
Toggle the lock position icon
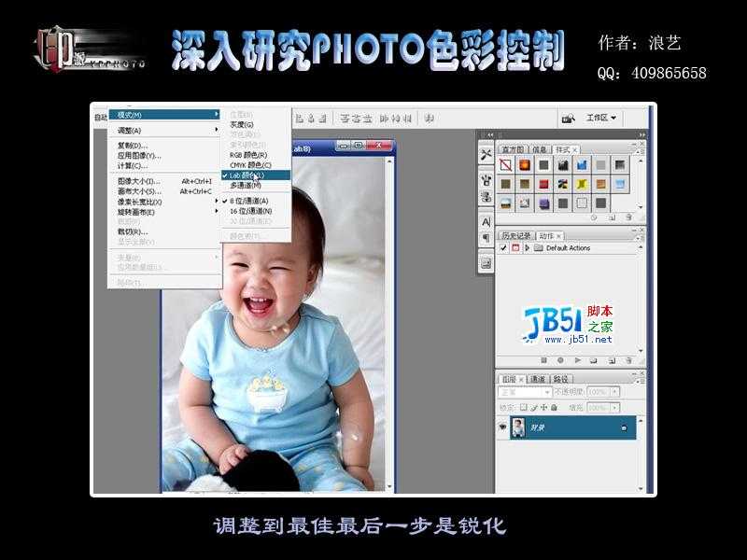click(x=543, y=408)
